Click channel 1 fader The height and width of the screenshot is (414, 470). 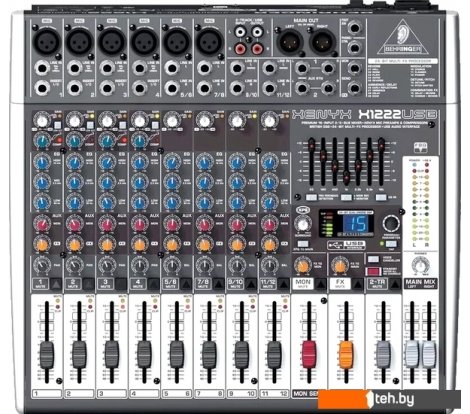47,354
